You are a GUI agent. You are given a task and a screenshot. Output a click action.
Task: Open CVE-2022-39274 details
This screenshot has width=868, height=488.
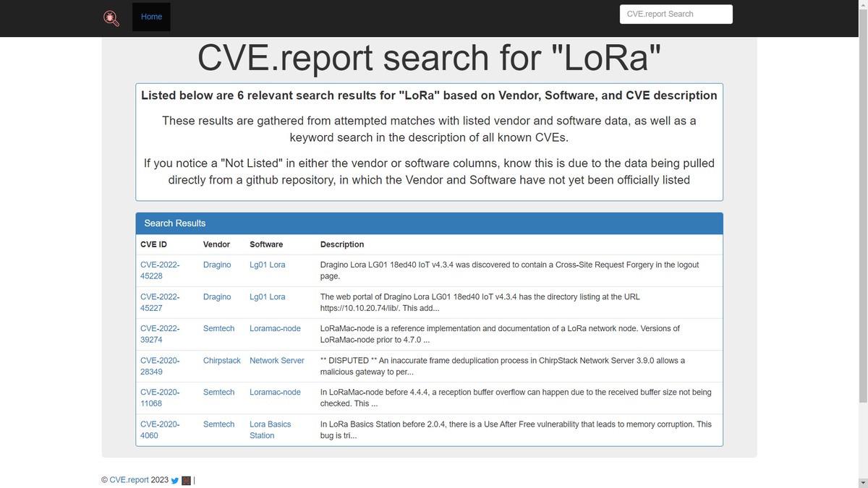coord(160,334)
